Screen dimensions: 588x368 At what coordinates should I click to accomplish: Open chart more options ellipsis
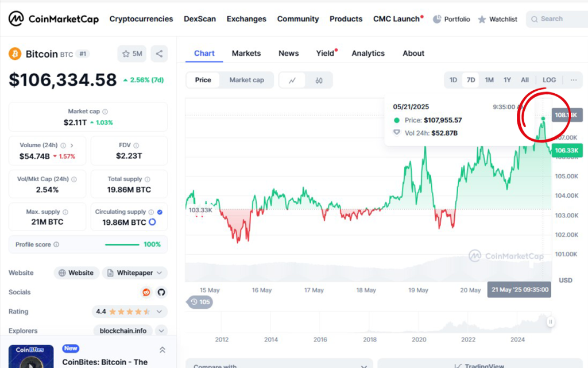574,80
